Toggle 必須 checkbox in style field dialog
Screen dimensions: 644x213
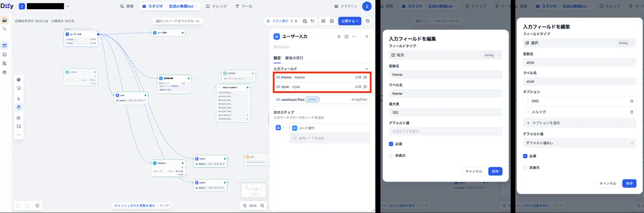525,156
